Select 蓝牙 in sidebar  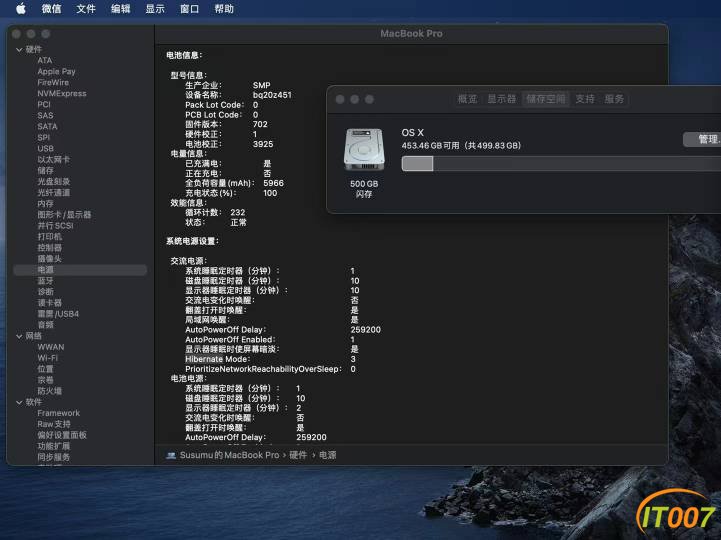point(45,281)
